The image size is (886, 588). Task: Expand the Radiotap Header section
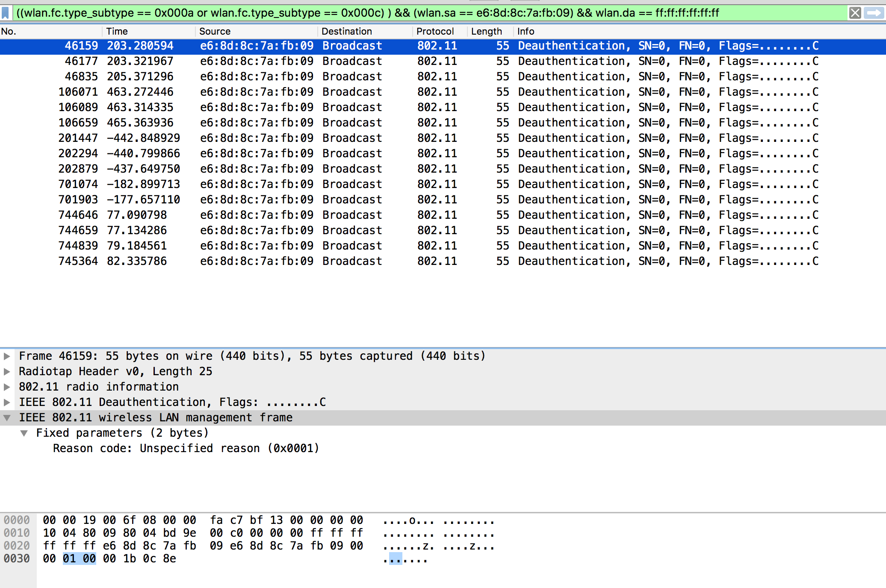[x=7, y=371]
